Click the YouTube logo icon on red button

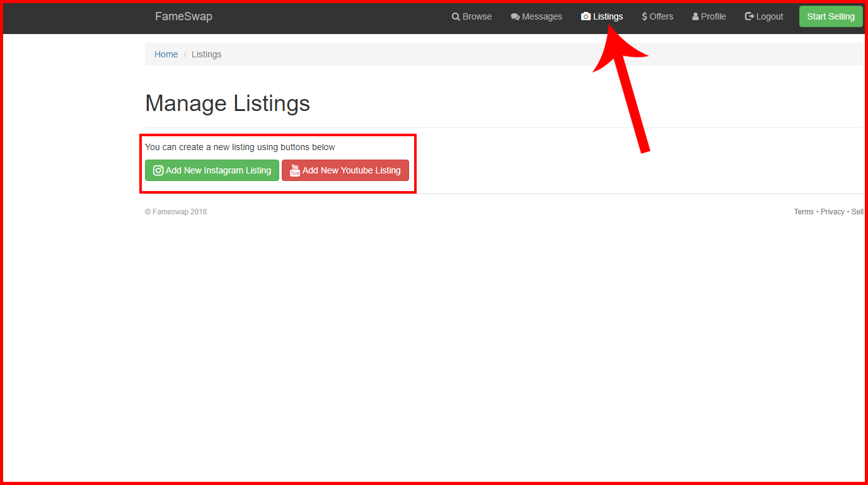pyautogui.click(x=294, y=170)
